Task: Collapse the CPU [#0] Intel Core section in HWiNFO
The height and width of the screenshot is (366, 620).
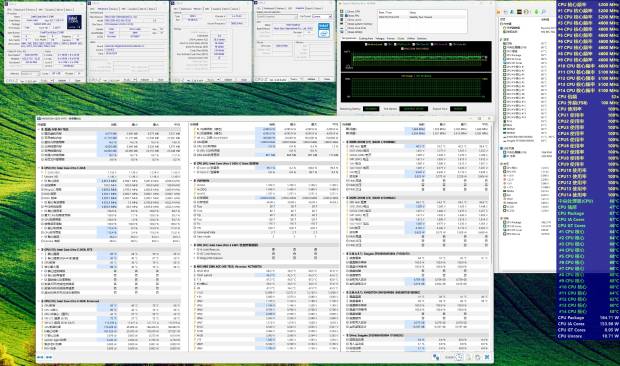Action: pyautogui.click(x=40, y=168)
